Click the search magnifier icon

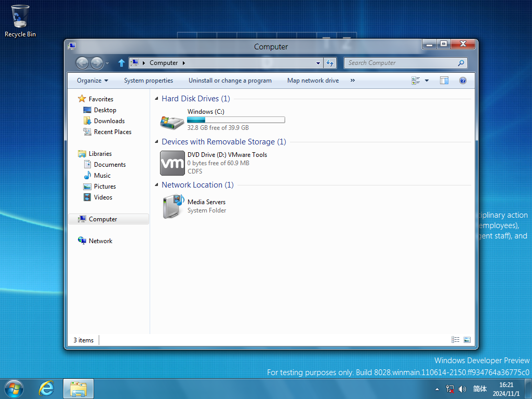coord(461,63)
